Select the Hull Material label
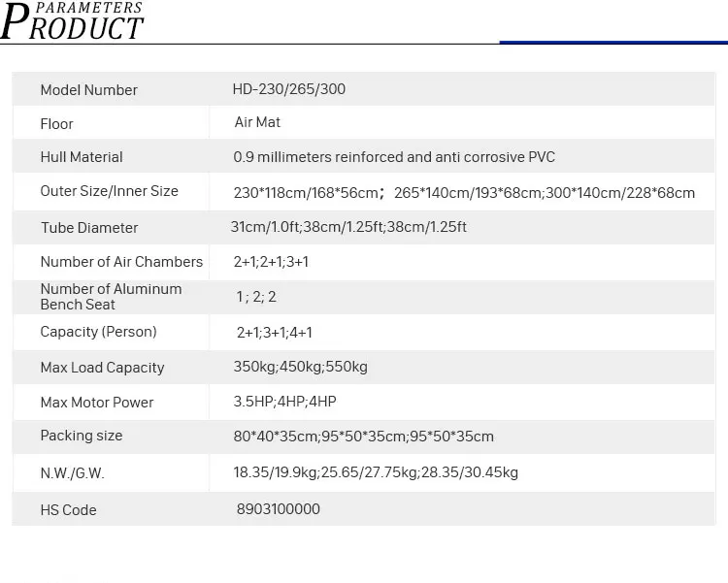This screenshot has width=728, height=583. (x=82, y=157)
